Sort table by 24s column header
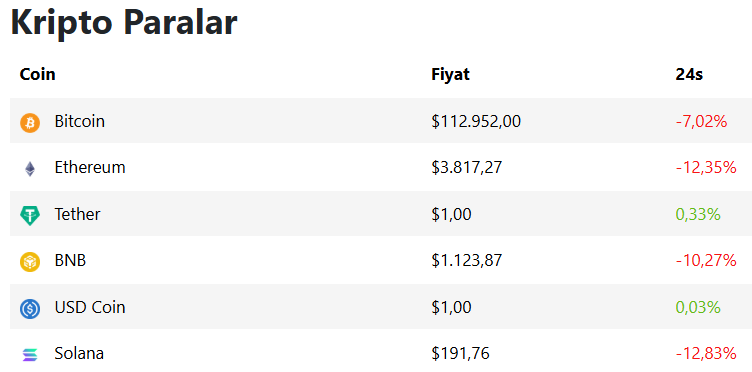This screenshot has width=752, height=372. click(689, 74)
